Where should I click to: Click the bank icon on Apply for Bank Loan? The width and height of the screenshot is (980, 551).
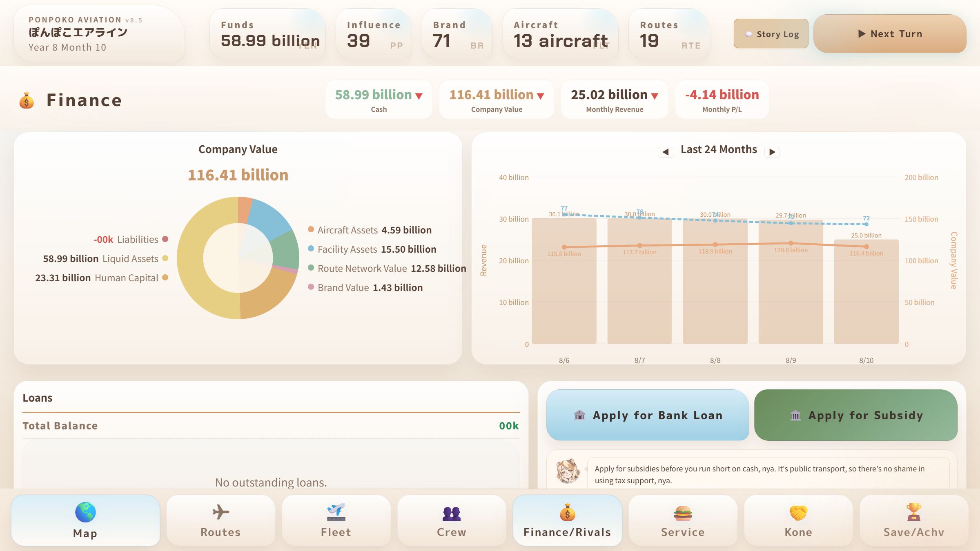tap(579, 415)
